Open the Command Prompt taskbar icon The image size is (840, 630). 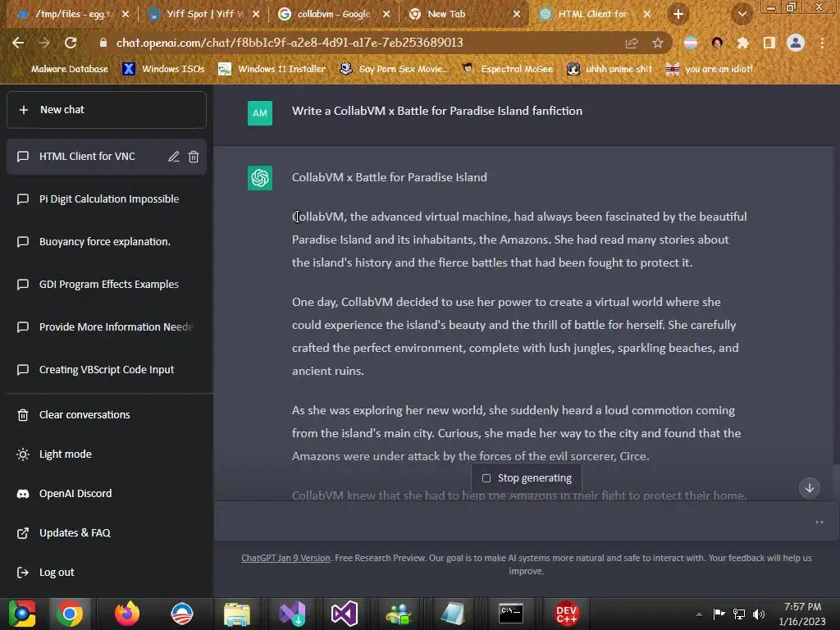pos(511,614)
